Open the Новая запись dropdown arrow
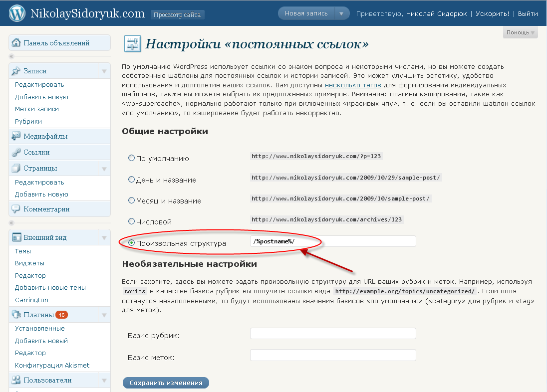Screen dimensions: 547x392 (341, 13)
